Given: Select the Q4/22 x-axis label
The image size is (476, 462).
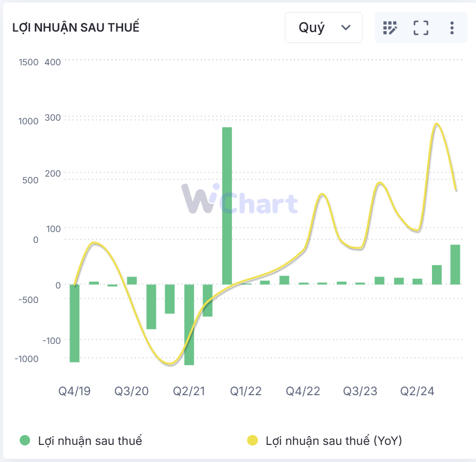Looking at the screenshot, I should tap(304, 391).
